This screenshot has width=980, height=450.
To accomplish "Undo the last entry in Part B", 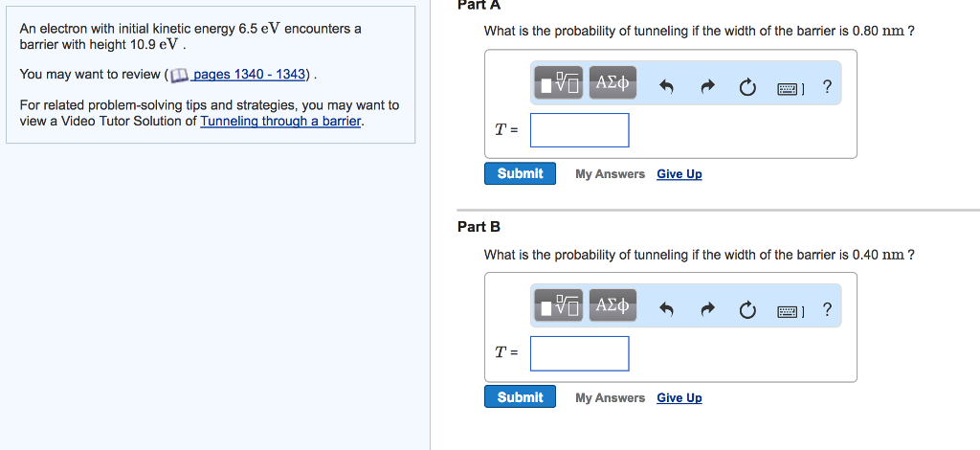I will (668, 309).
